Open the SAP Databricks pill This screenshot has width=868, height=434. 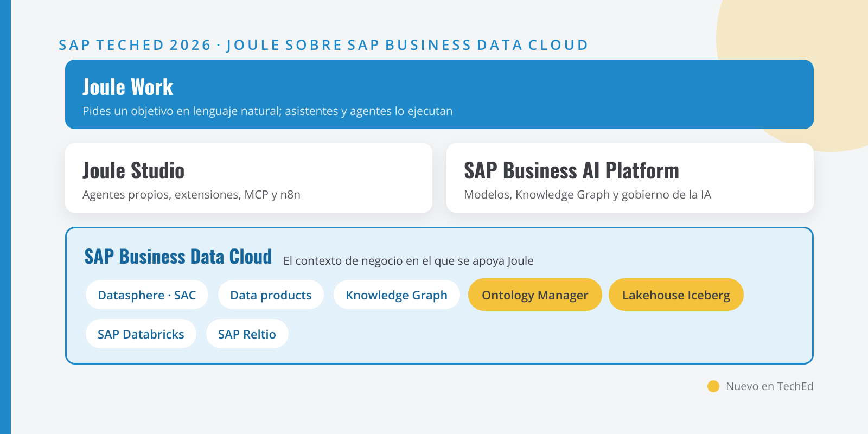141,334
